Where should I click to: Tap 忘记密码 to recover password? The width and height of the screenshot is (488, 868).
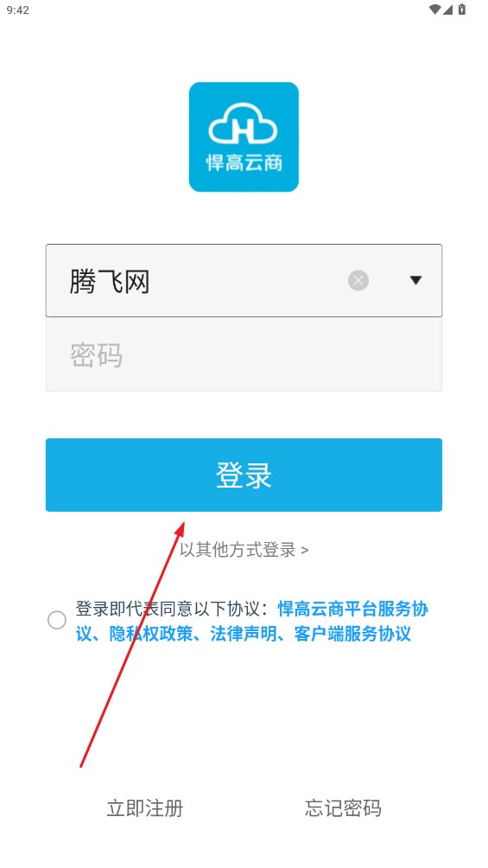tap(343, 808)
